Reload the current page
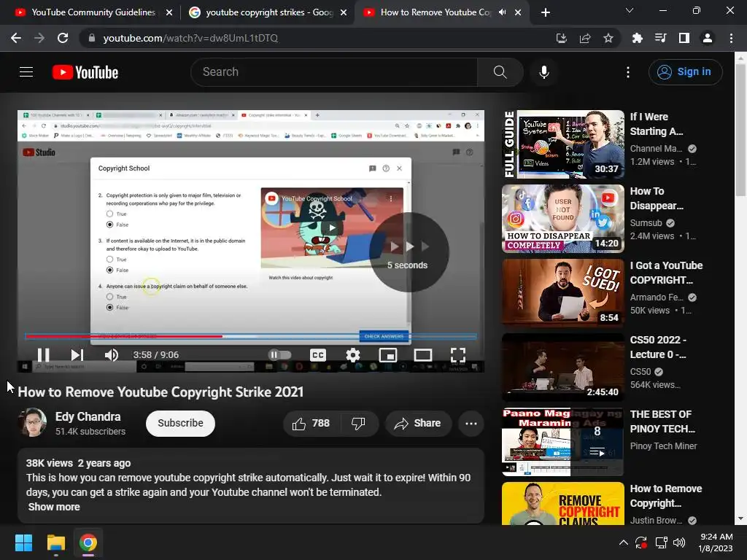This screenshot has width=747, height=560. 63,38
